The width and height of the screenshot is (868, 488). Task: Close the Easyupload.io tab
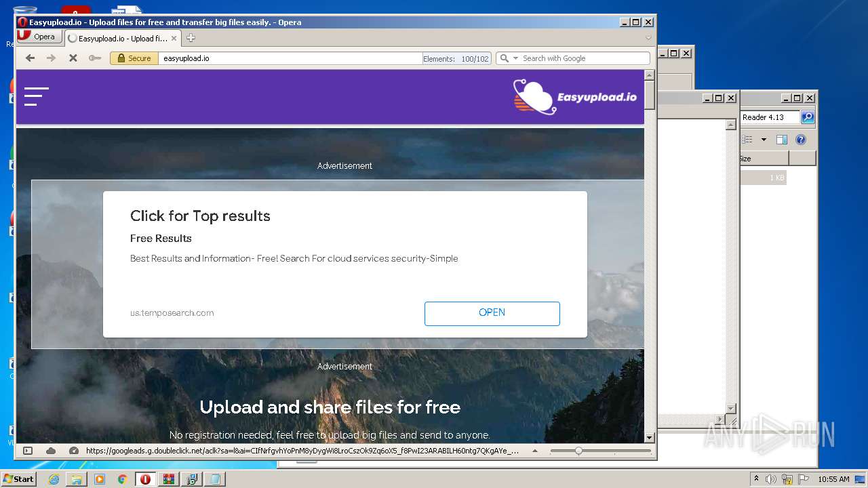click(x=174, y=39)
